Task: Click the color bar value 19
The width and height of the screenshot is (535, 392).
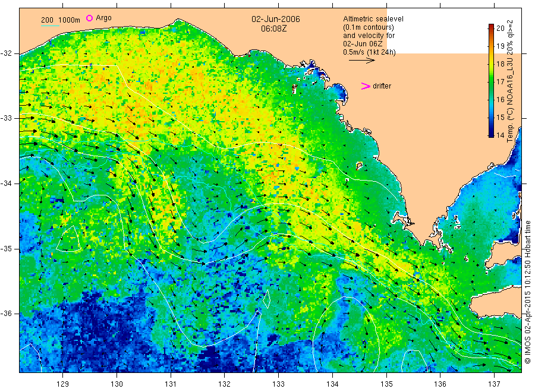Action: (500, 46)
